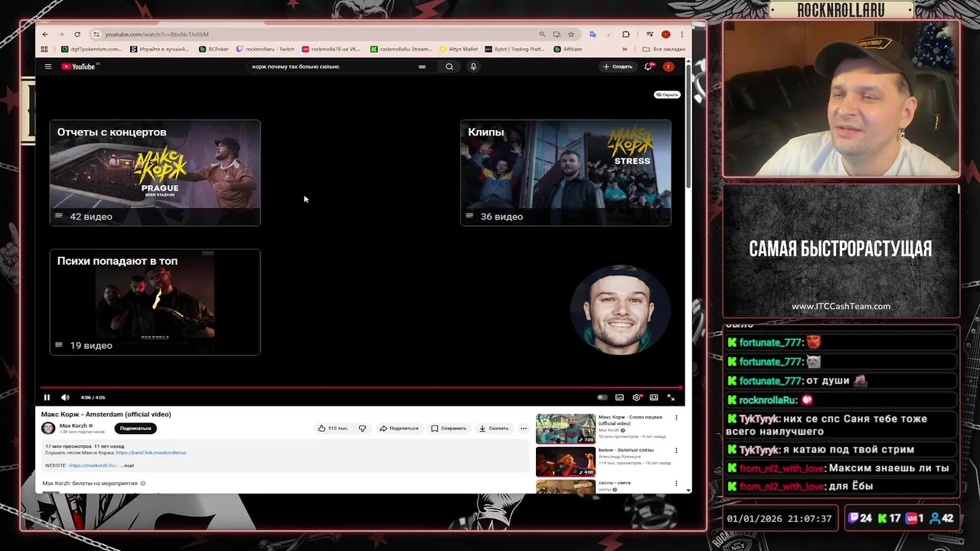Screen dimensions: 980x551
Task: Open site info icon in address bar
Action: point(96,34)
